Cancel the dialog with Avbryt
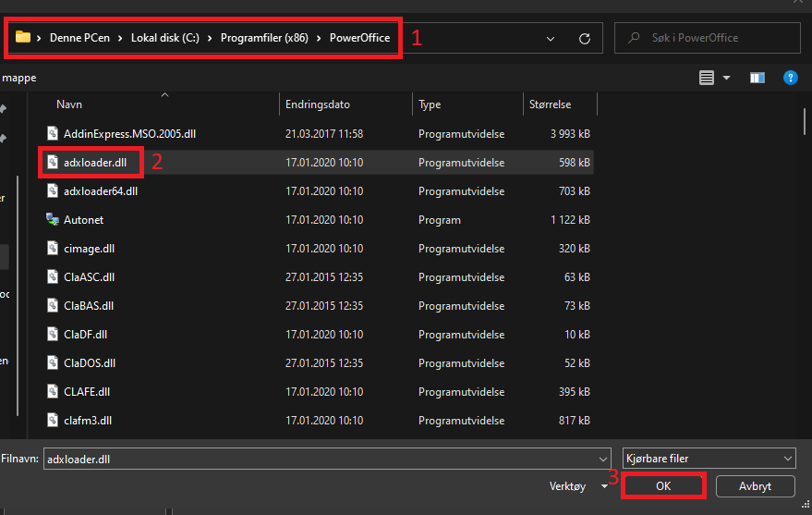Image resolution: width=812 pixels, height=515 pixels. click(x=755, y=486)
